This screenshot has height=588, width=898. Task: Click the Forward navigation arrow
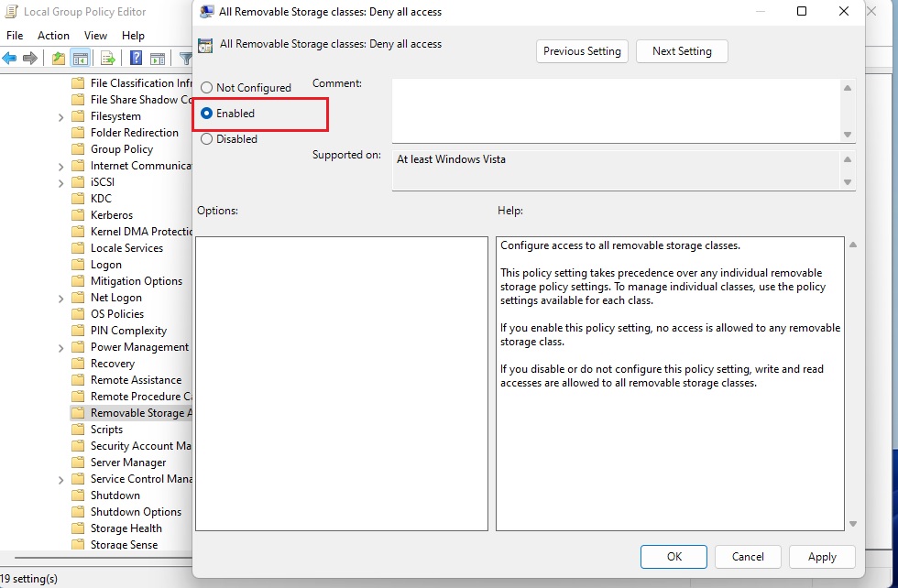tap(30, 58)
